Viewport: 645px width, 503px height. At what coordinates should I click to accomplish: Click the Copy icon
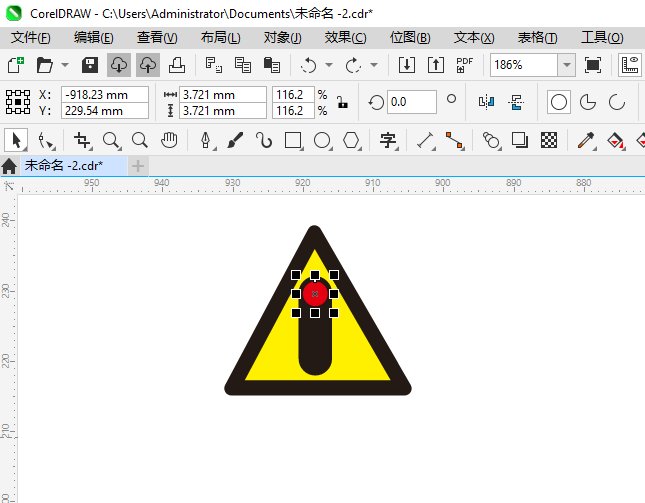point(243,65)
